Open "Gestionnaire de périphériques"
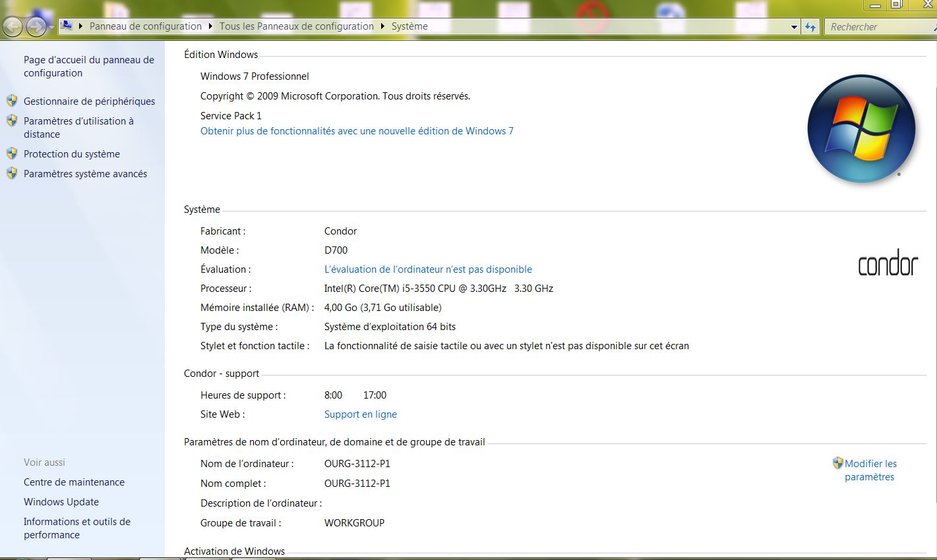This screenshot has width=937, height=560. [89, 101]
